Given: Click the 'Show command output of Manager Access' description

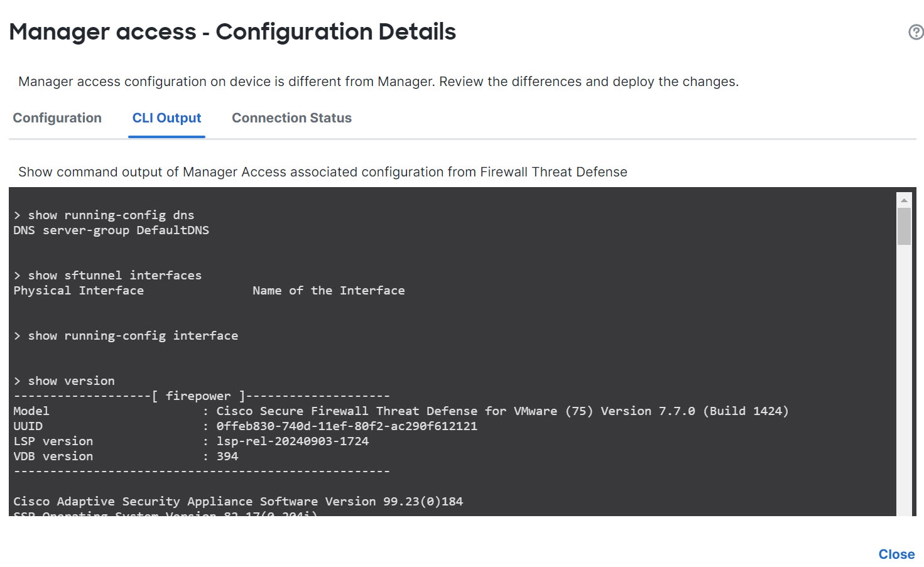Looking at the screenshot, I should coord(323,172).
